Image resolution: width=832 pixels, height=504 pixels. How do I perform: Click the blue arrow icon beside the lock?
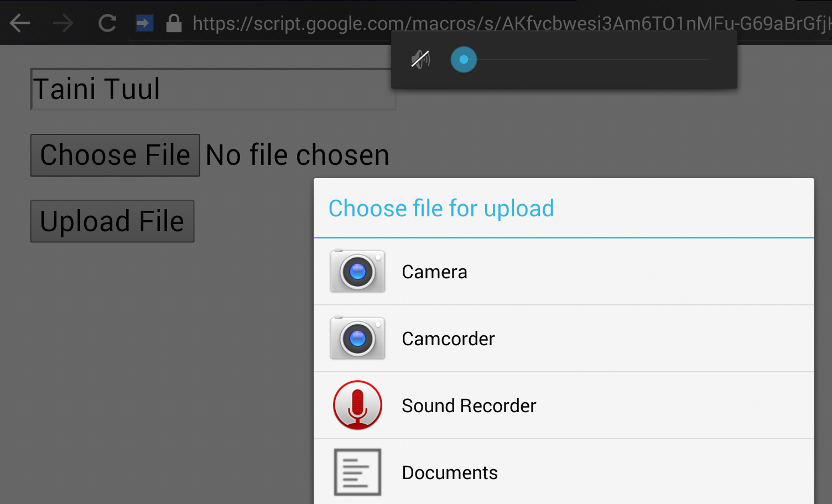pyautogui.click(x=144, y=23)
